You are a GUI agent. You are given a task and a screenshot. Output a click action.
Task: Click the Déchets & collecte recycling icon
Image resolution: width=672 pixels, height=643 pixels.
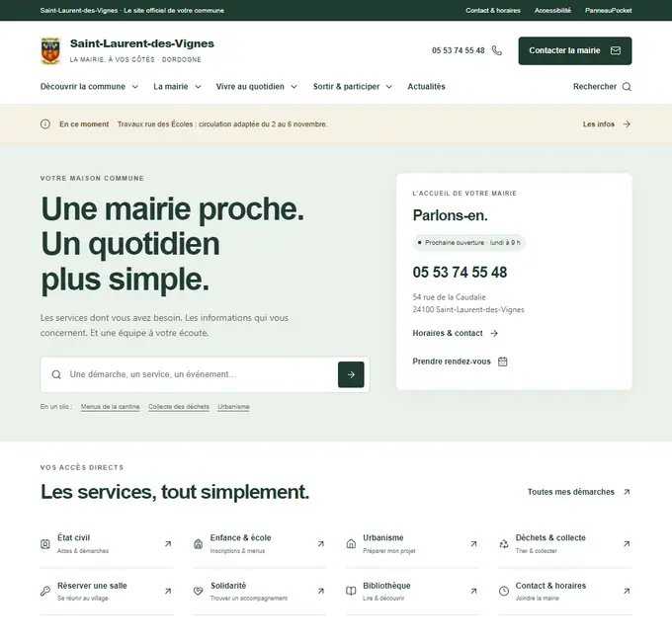(504, 544)
